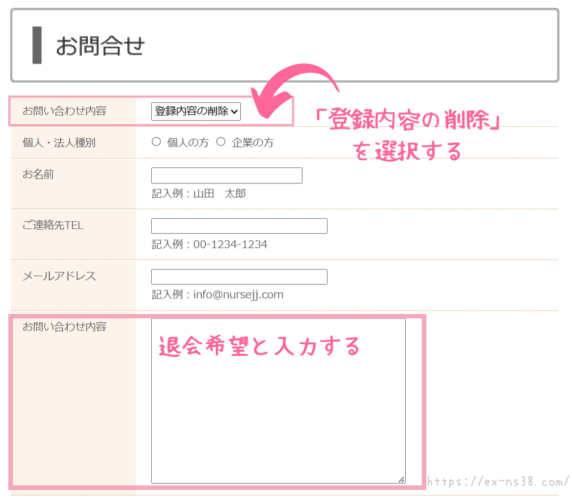The image size is (572, 502).
Task: Click the お問い合わせ内容 message textarea
Action: click(278, 401)
